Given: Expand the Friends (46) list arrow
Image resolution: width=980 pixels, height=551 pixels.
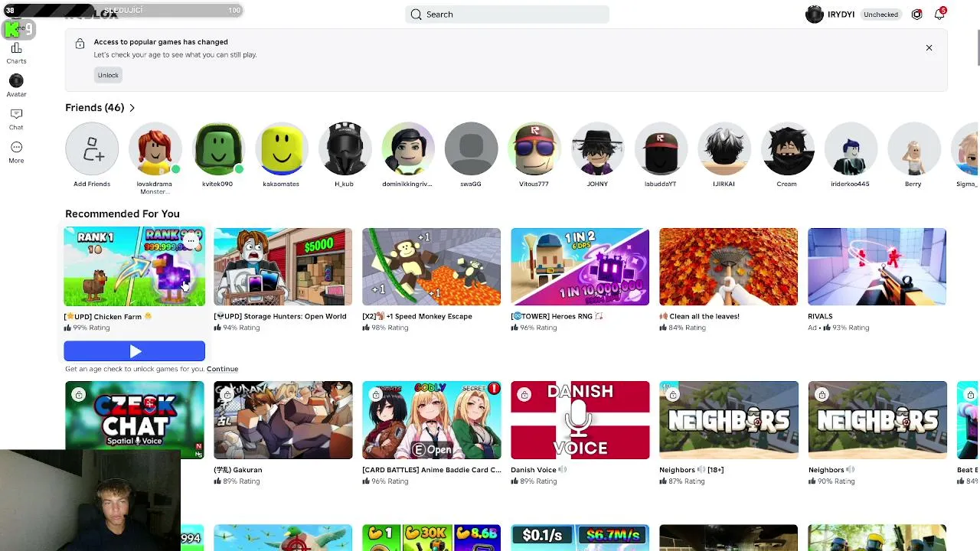Looking at the screenshot, I should coord(132,108).
